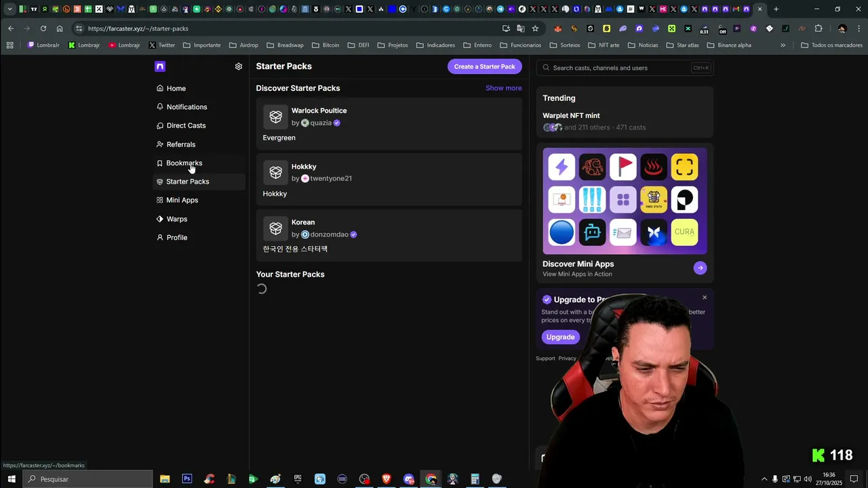Open the Indicadores bookmarks folder
868x488 pixels.
[435, 45]
